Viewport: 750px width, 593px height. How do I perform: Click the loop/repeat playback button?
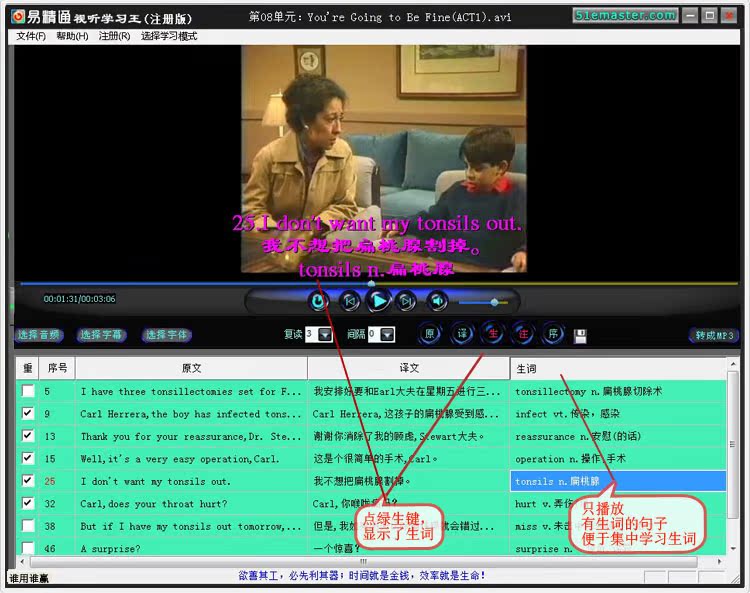point(319,301)
